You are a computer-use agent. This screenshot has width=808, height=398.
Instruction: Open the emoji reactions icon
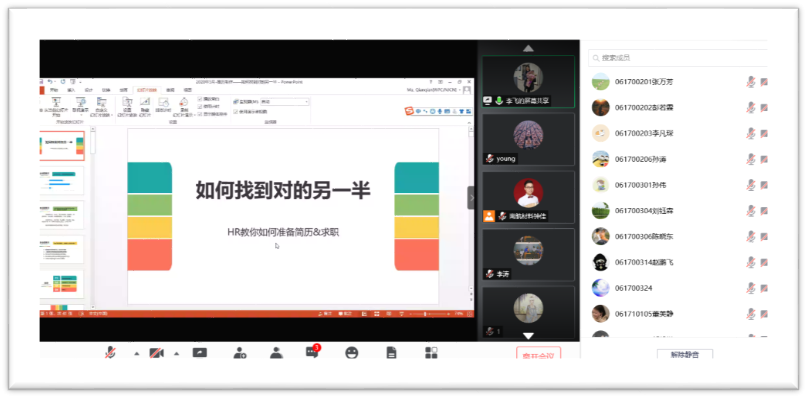pyautogui.click(x=352, y=353)
